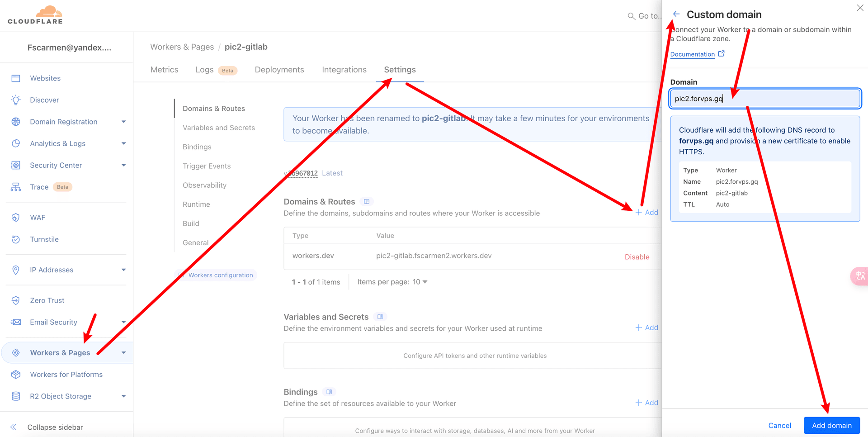Image resolution: width=868 pixels, height=437 pixels.
Task: Click the Add domain button
Action: 831,425
